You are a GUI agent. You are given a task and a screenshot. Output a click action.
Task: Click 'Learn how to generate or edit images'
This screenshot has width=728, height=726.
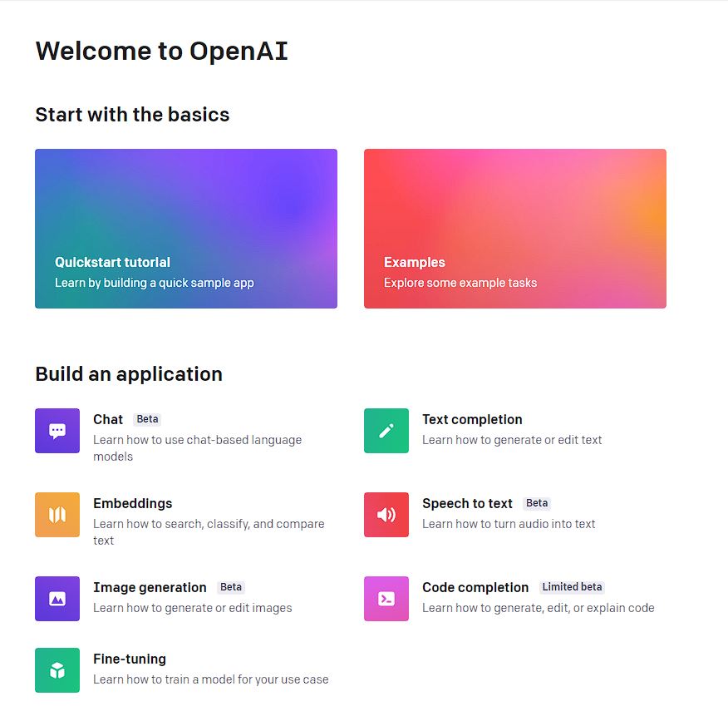coord(192,608)
